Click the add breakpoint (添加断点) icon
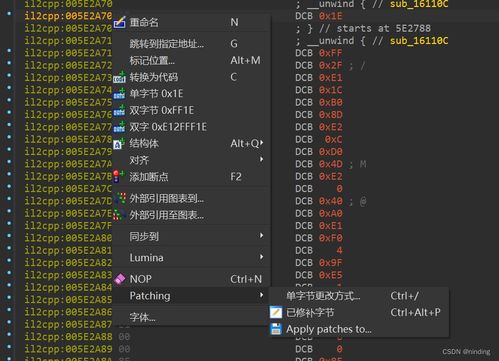 click(x=119, y=176)
